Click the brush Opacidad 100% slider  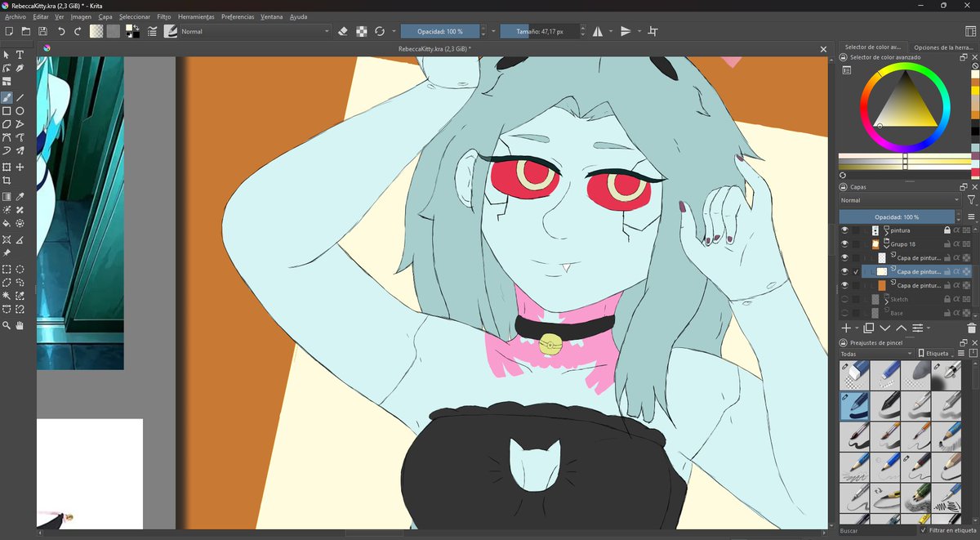tap(440, 31)
